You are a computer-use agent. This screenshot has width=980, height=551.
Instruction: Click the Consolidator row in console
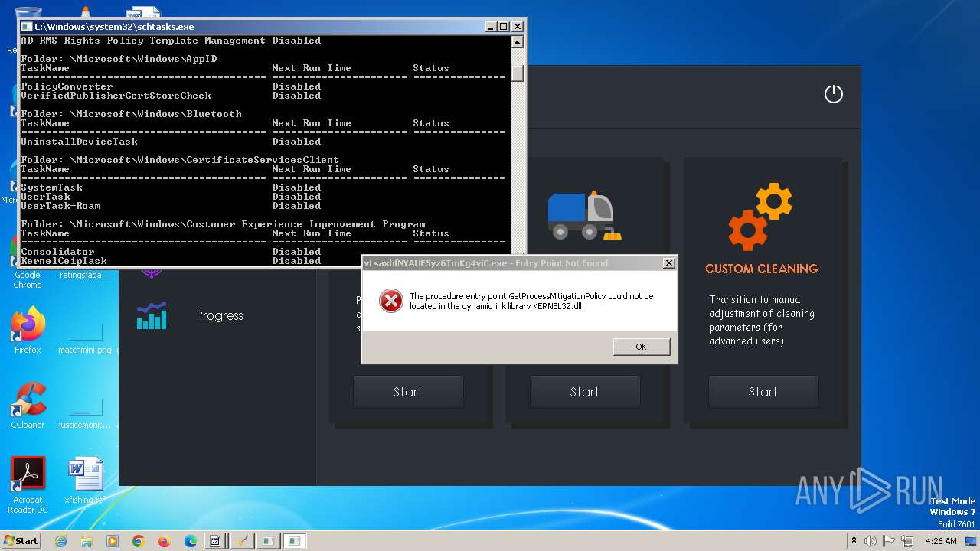tap(171, 252)
